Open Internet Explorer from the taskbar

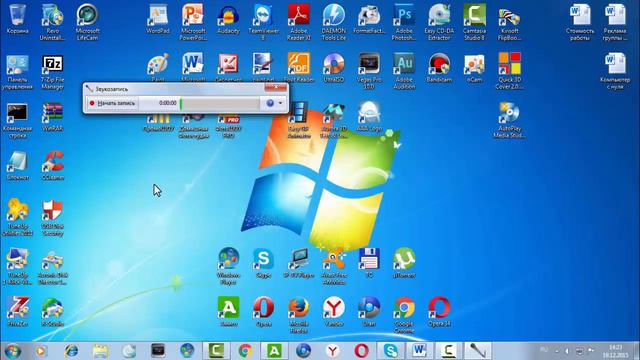(71, 351)
